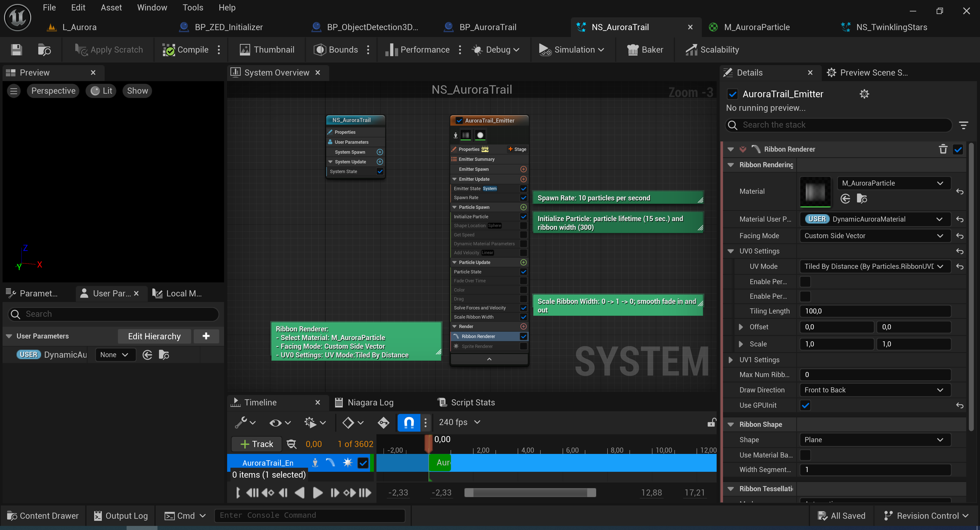Open the Simulation dropdown
980x530 pixels.
[572, 50]
